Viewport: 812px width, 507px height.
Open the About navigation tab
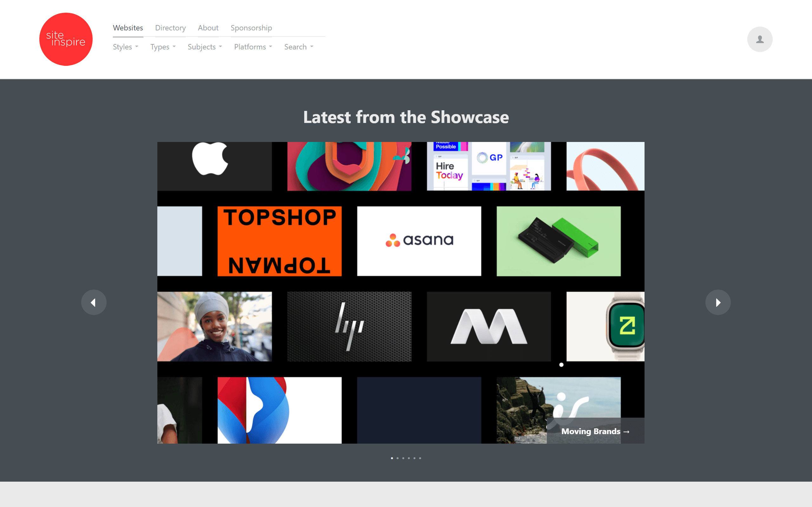(x=208, y=28)
